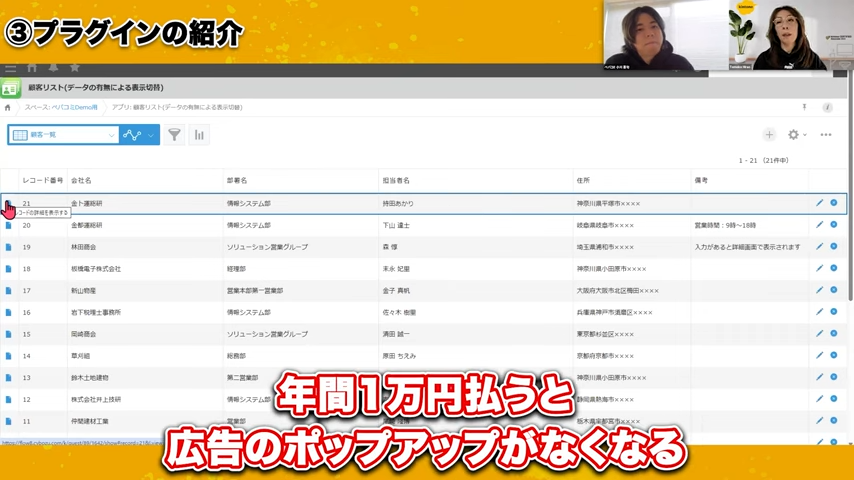Open the app settings gear

tap(793, 135)
